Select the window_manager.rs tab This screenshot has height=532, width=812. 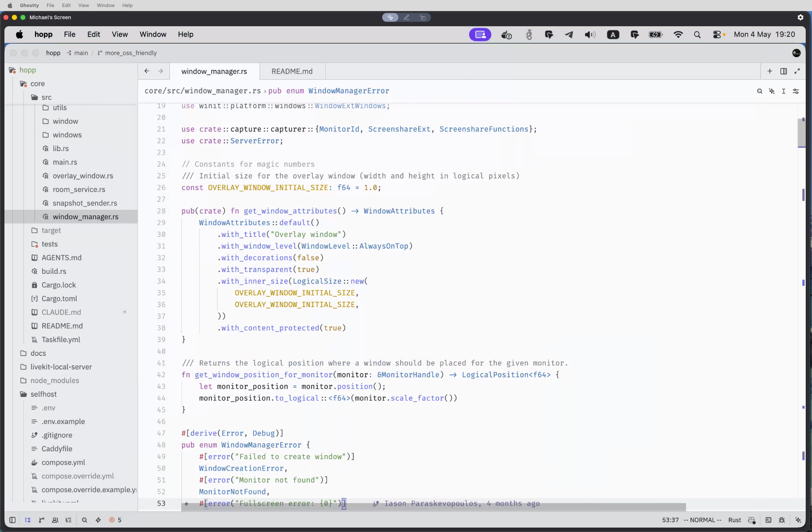[214, 71]
